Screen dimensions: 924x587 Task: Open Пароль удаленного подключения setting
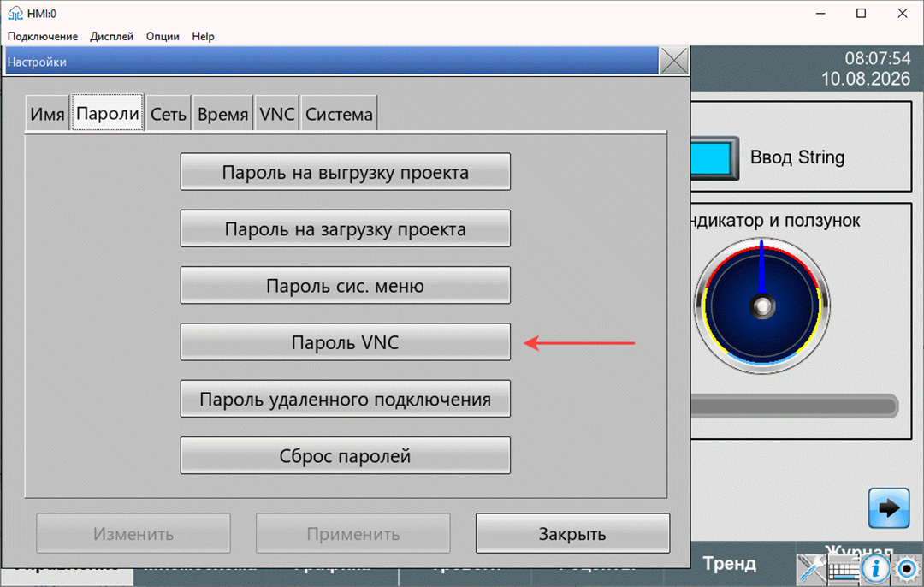(346, 399)
